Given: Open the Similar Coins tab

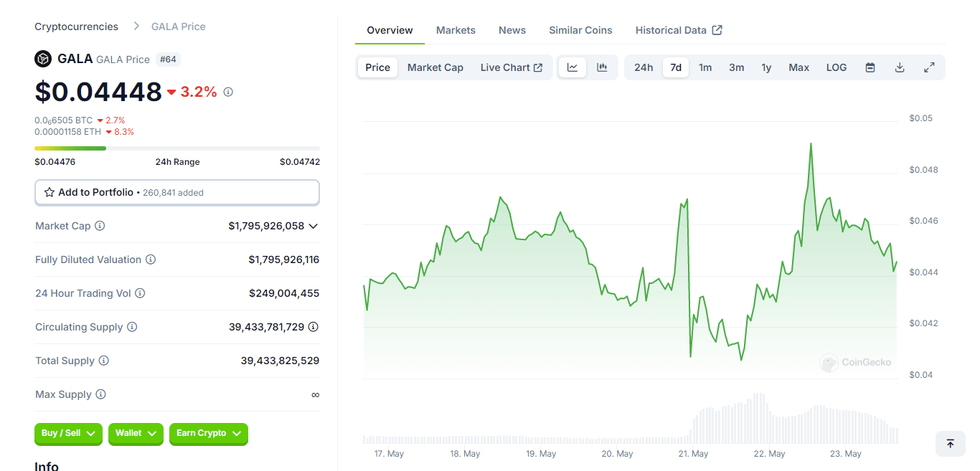Looking at the screenshot, I should pyautogui.click(x=580, y=30).
